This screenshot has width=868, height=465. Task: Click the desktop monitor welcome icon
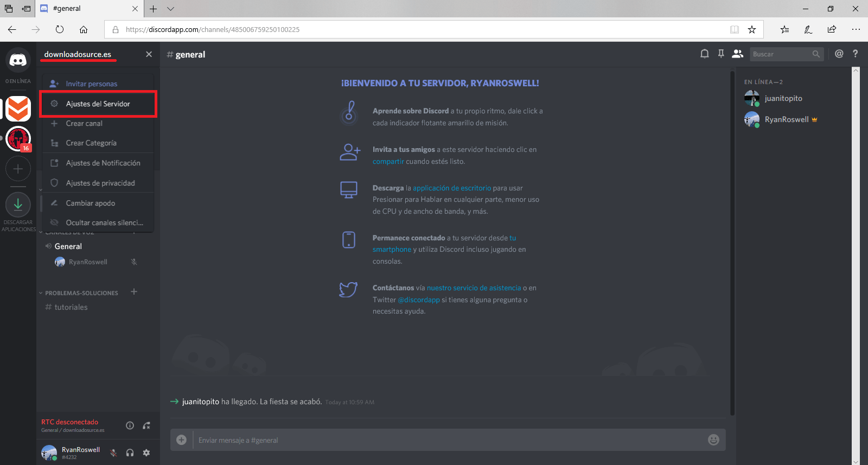click(348, 190)
